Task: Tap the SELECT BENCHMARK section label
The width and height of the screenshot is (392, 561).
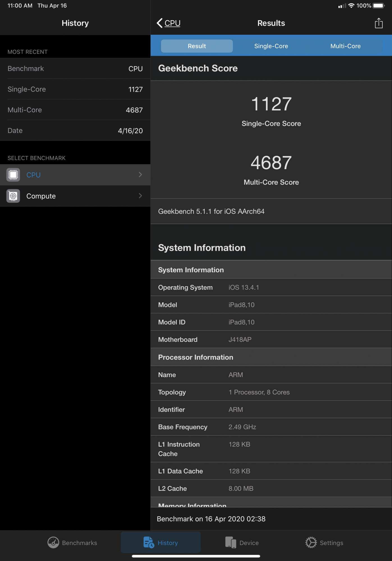Action: (36, 158)
